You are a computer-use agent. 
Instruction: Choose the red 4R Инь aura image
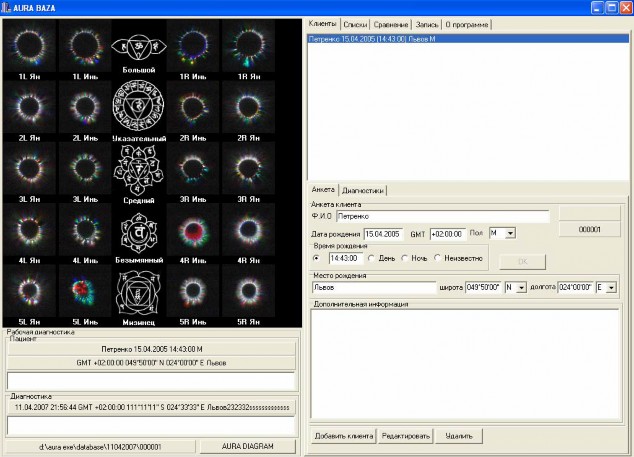(x=193, y=230)
